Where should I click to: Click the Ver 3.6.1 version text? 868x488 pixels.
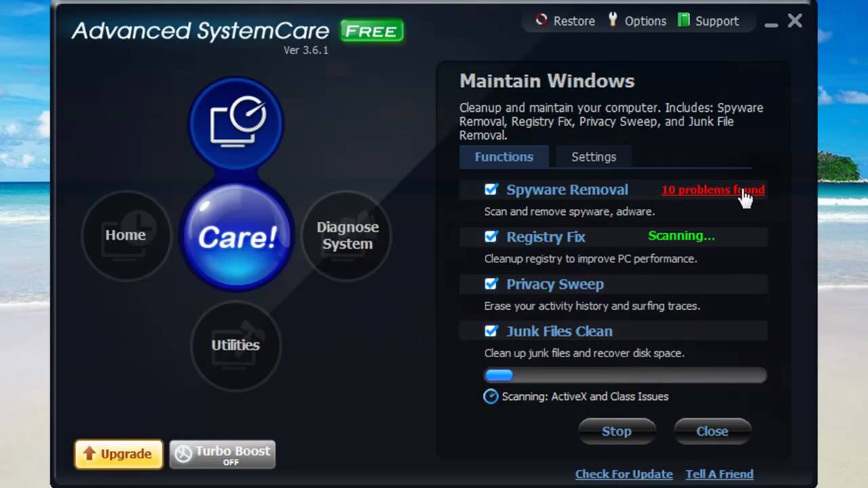(306, 50)
